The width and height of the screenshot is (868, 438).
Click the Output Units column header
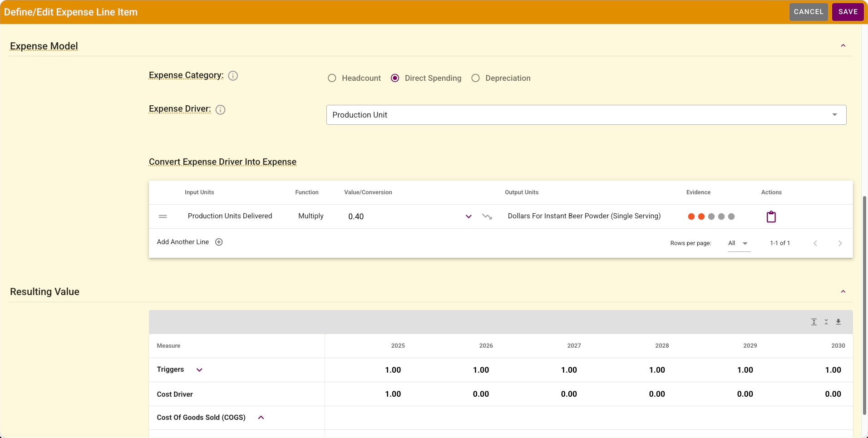522,192
